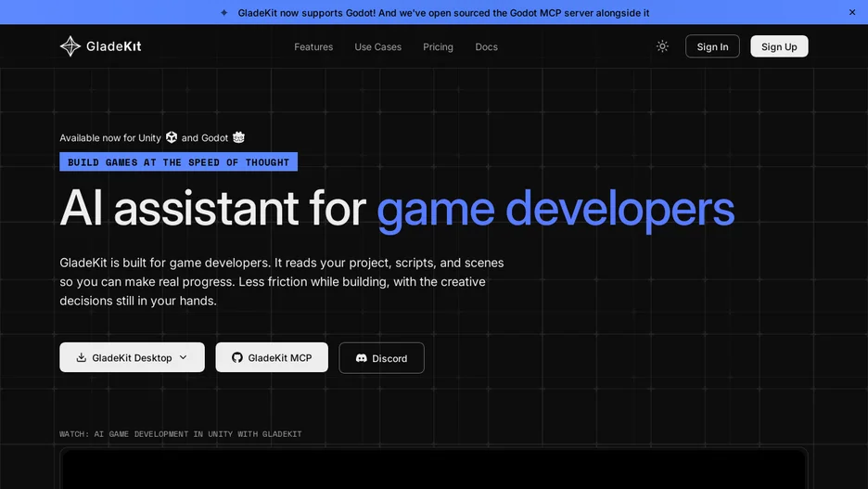
Task: Click the Sign Up button
Action: click(x=779, y=46)
